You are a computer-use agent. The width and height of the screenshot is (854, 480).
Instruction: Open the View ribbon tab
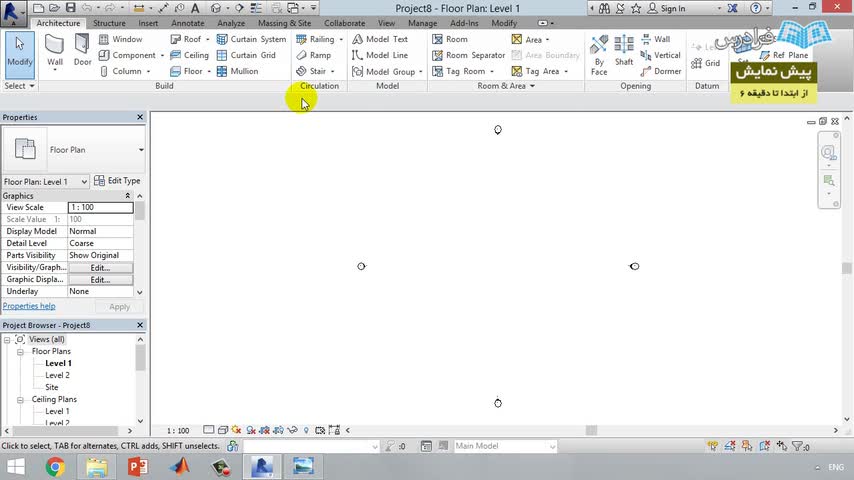click(x=386, y=23)
